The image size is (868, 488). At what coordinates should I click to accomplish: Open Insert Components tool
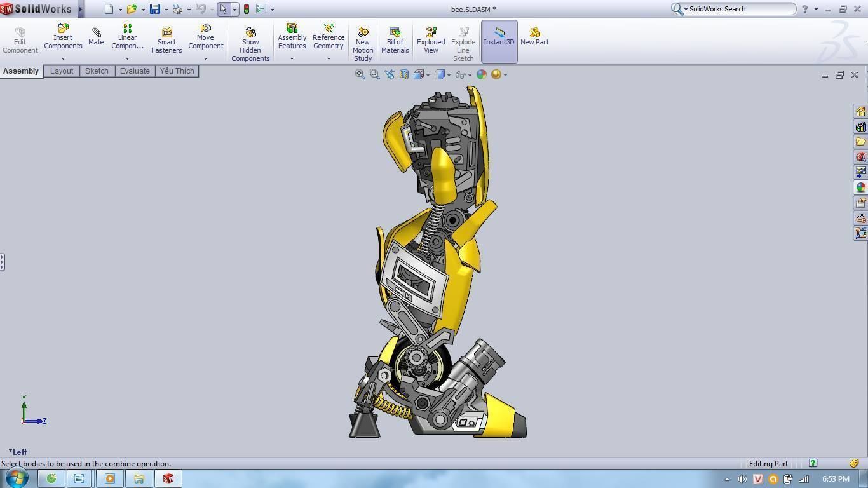coord(63,37)
